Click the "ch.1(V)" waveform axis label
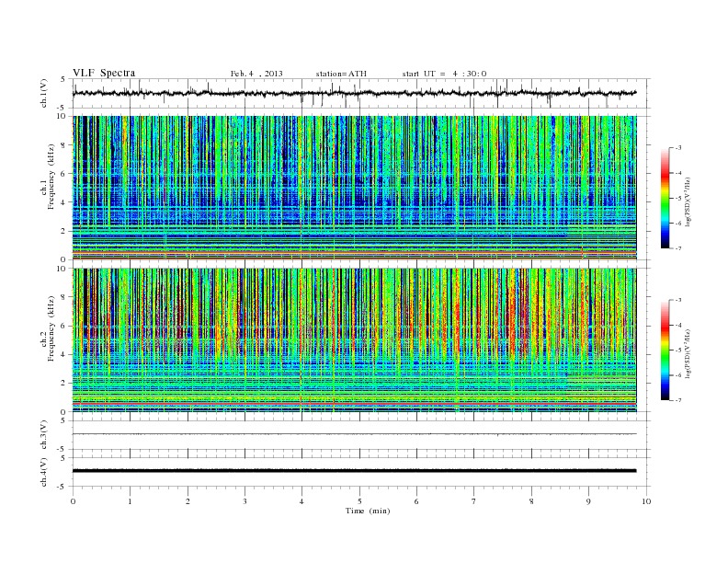This screenshot has height=563, width=728. 43,93
